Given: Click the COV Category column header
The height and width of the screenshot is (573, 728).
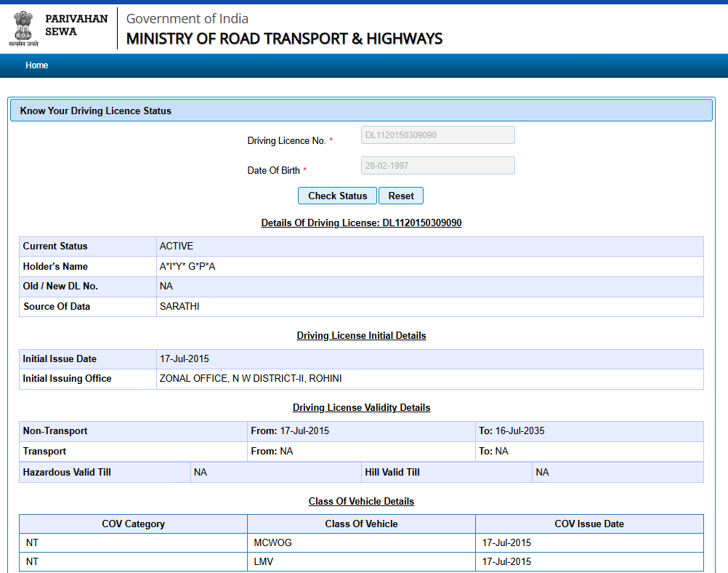Looking at the screenshot, I should 133,524.
